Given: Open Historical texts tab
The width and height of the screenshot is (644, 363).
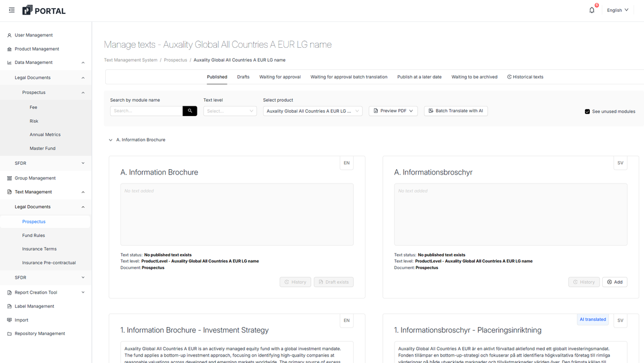Looking at the screenshot, I should (x=525, y=77).
